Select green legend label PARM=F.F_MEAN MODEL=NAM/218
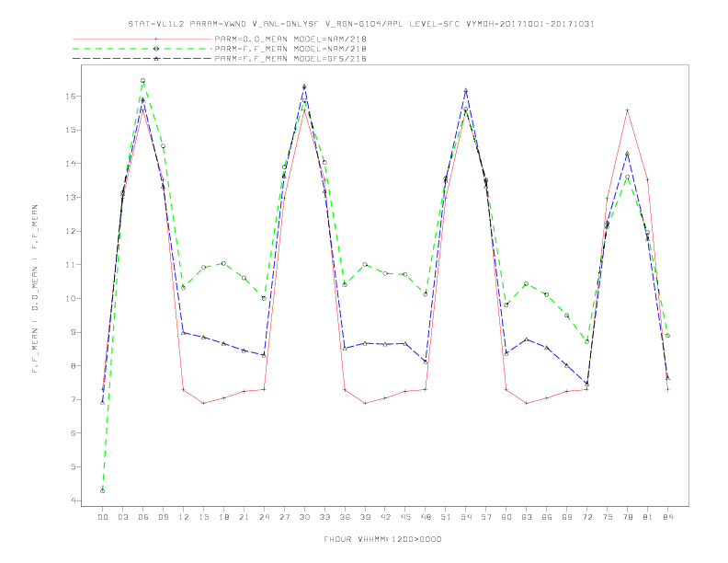Screen dimensions: 728x563 (x=290, y=49)
